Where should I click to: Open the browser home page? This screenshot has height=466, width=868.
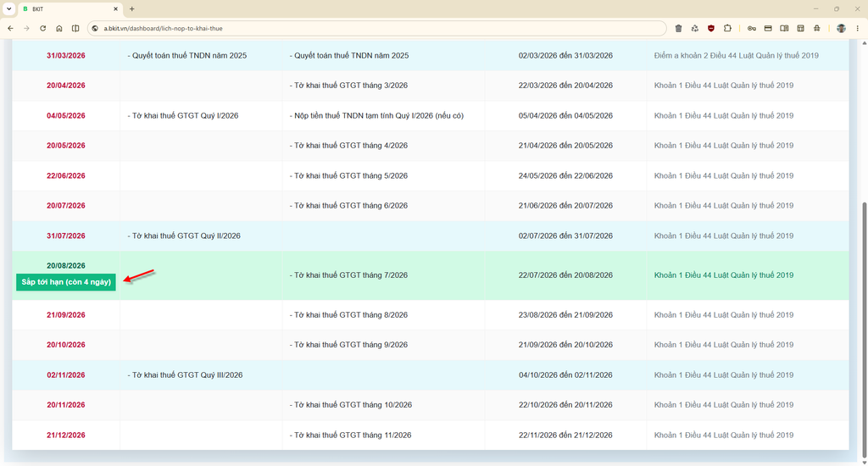click(59, 28)
